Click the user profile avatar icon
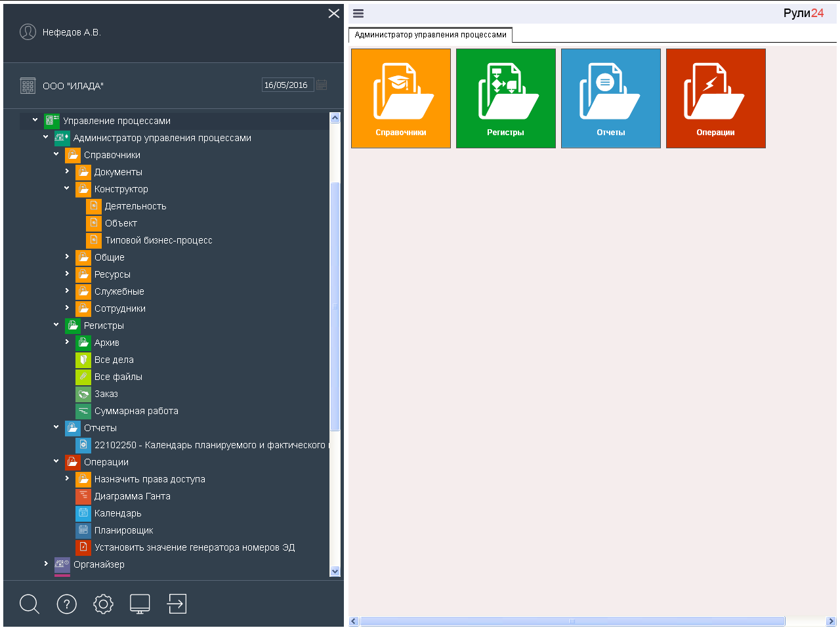This screenshot has width=840, height=630. point(28,32)
